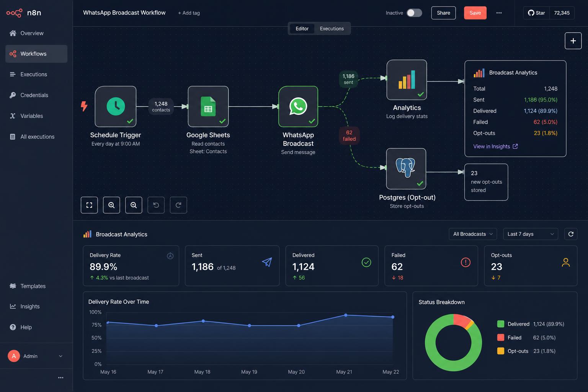Open Help in the sidebar
Viewport: 588px width, 392px height.
pos(36,327)
